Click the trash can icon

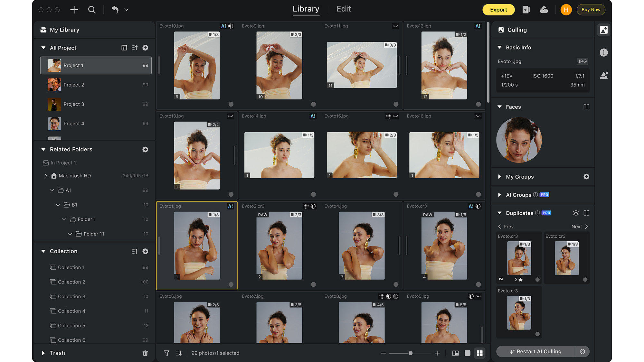pos(145,353)
